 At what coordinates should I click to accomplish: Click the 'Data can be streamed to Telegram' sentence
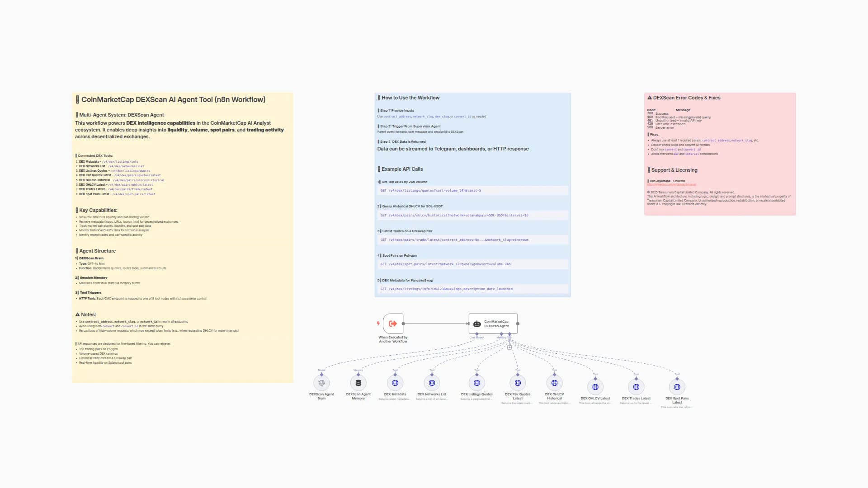click(x=453, y=149)
